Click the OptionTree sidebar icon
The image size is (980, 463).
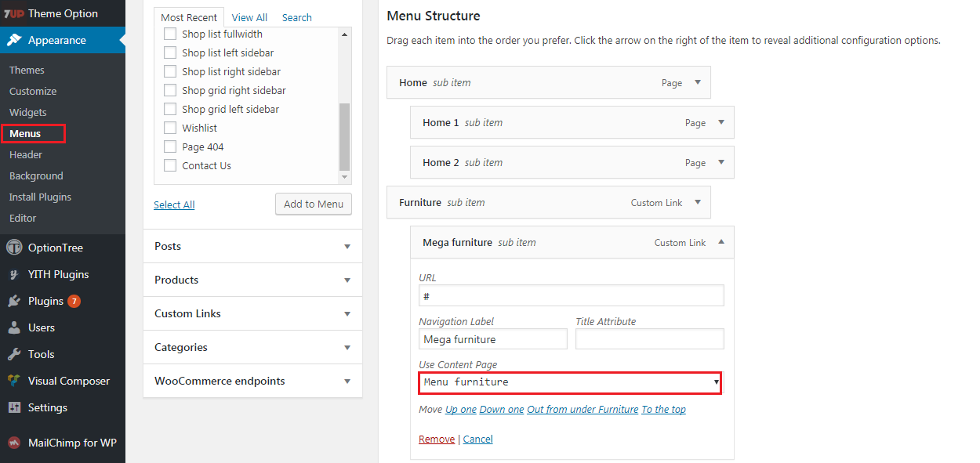pos(14,248)
